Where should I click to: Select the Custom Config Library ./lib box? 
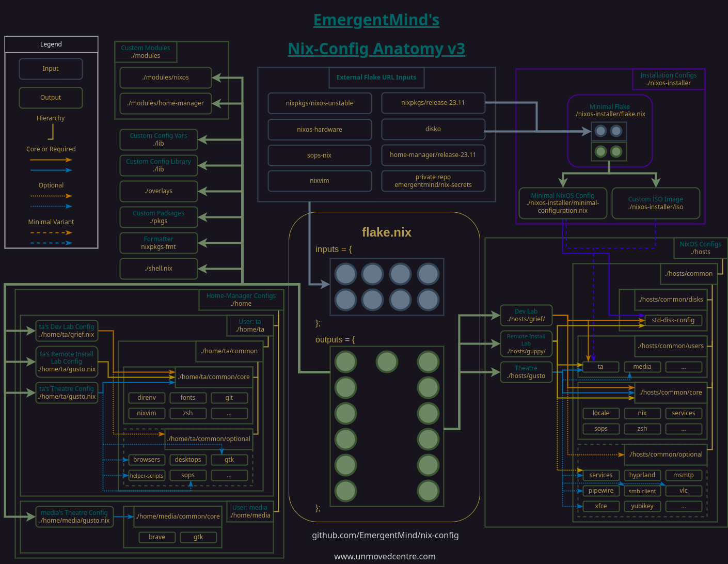159,165
